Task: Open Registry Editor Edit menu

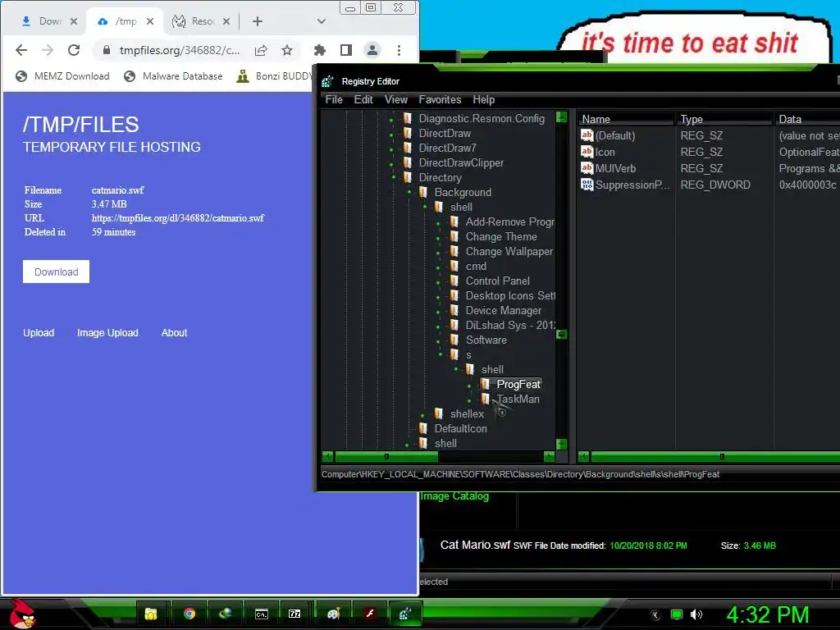Action: (363, 99)
